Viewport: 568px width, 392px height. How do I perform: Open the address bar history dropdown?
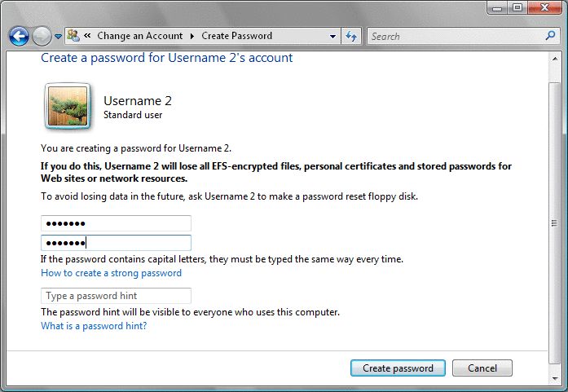(332, 36)
